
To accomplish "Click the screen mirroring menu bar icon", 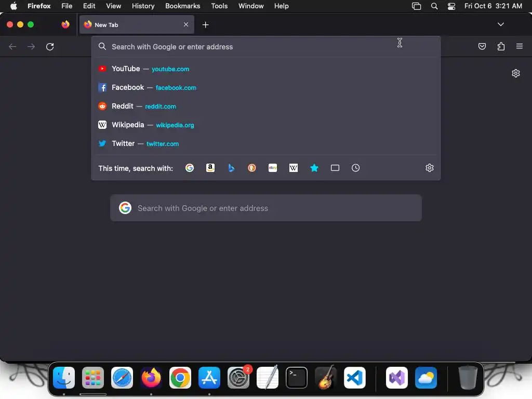I will pos(416,6).
